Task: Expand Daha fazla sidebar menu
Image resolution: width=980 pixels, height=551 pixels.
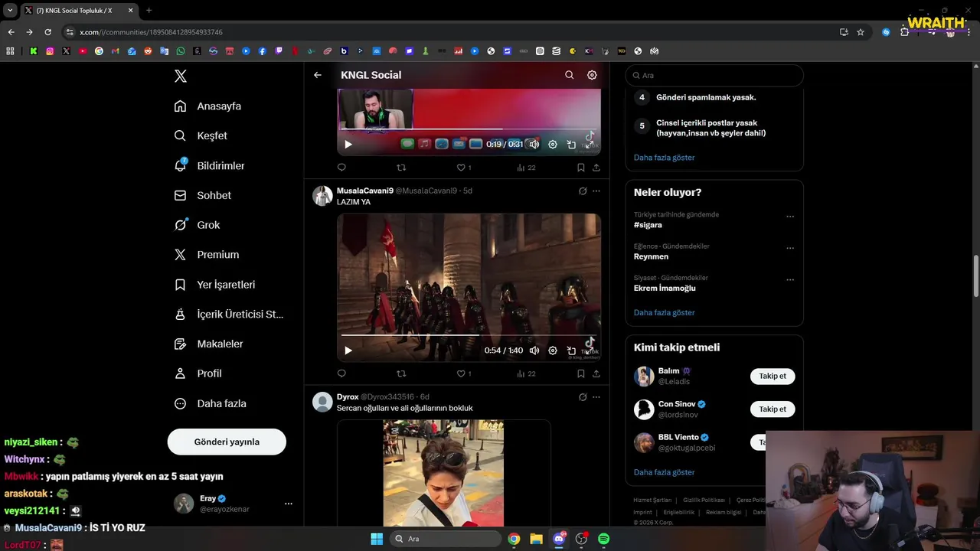Action: (210, 403)
